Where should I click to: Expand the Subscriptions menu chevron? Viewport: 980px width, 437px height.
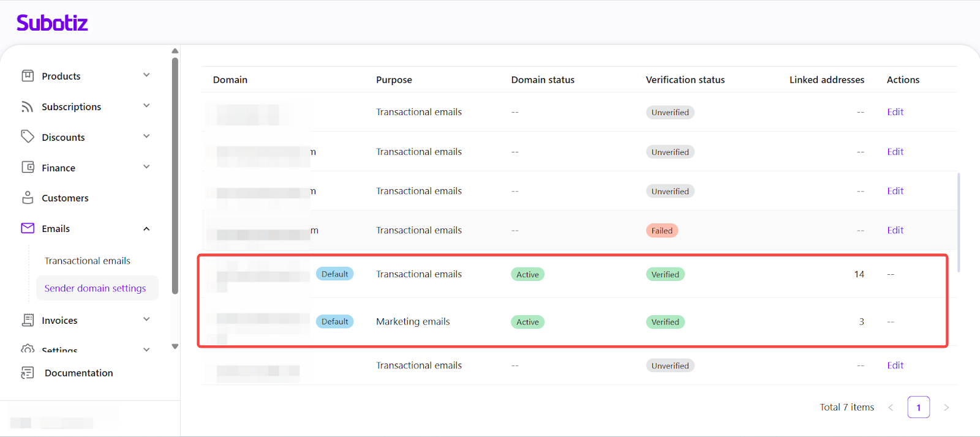point(146,106)
